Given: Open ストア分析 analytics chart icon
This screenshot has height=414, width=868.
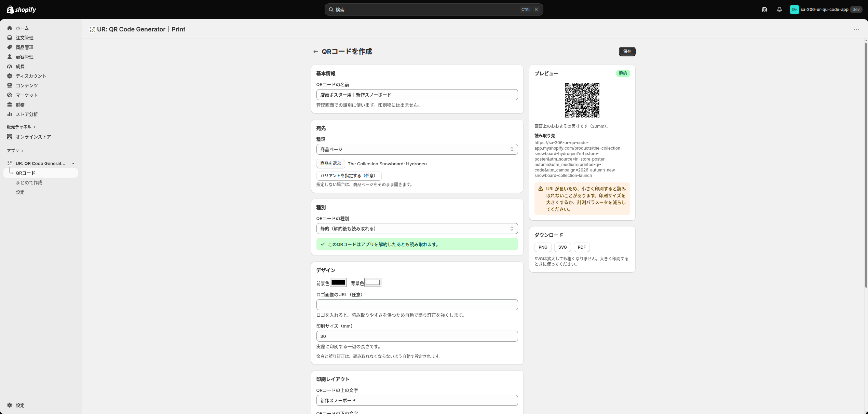Looking at the screenshot, I should click(x=10, y=114).
